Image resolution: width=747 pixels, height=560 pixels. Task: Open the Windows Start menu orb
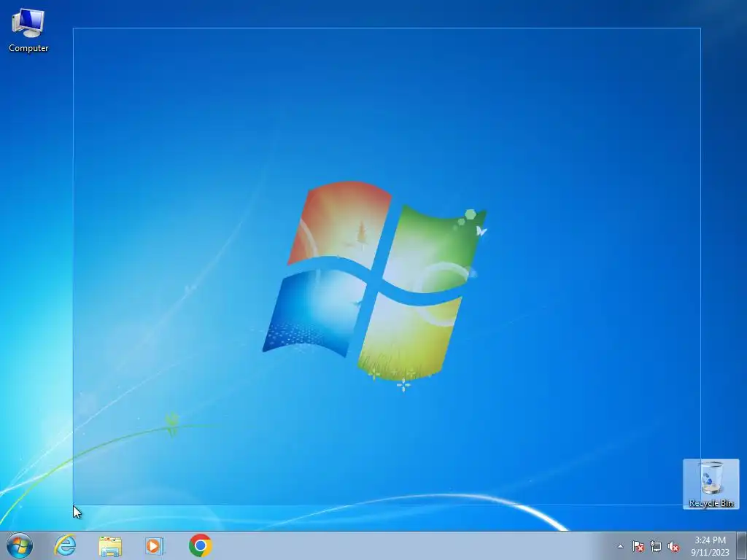20,545
